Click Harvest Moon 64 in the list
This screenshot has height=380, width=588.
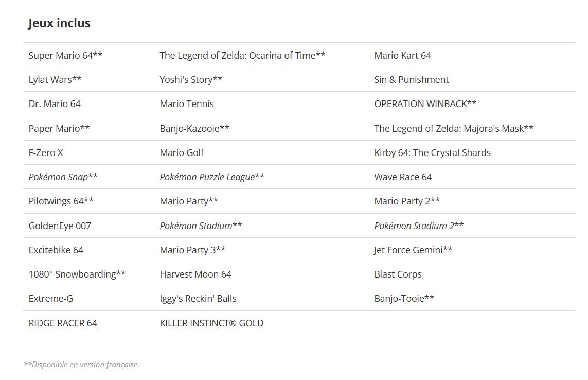click(195, 274)
